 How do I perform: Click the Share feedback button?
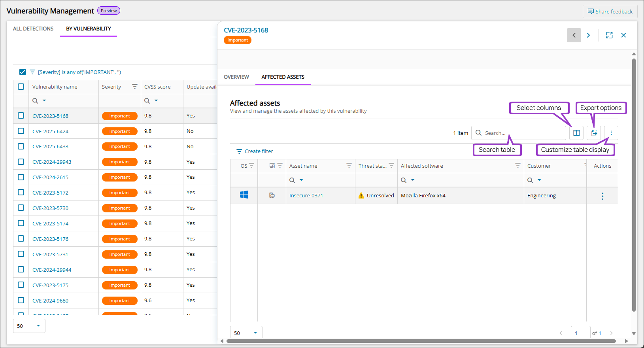coord(610,11)
